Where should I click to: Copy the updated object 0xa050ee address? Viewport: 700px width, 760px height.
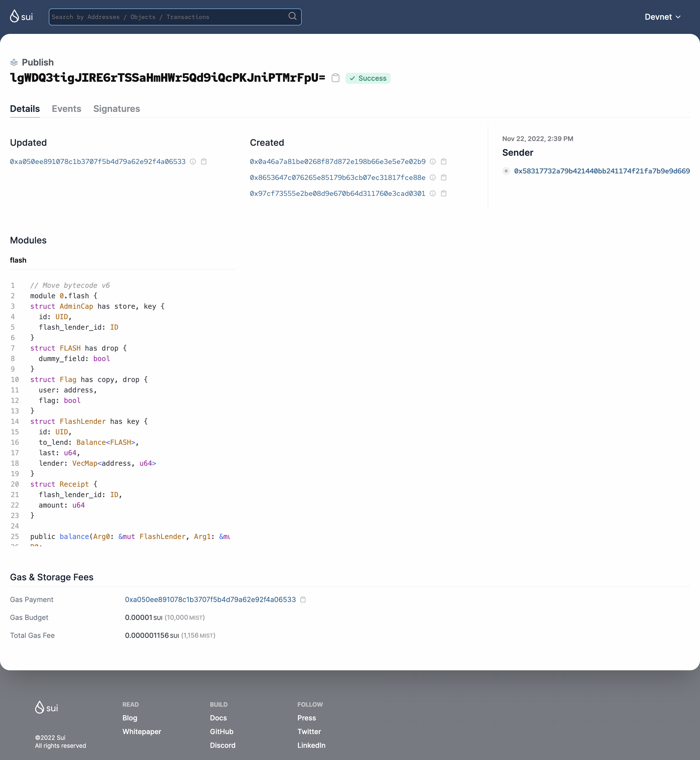pyautogui.click(x=204, y=162)
